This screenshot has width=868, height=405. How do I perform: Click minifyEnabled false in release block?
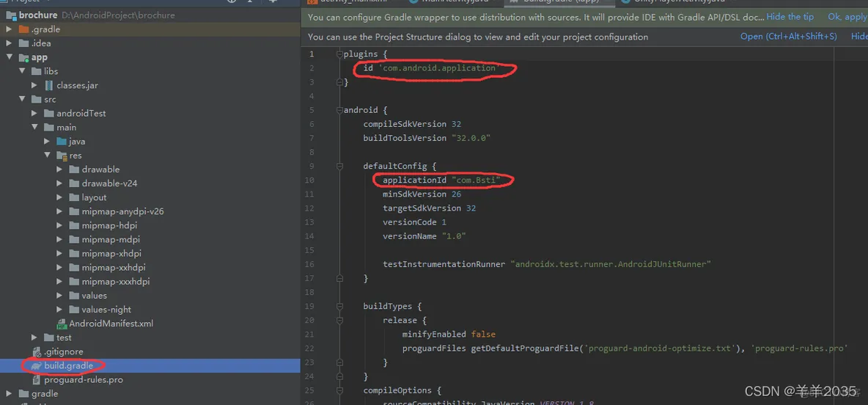point(449,334)
